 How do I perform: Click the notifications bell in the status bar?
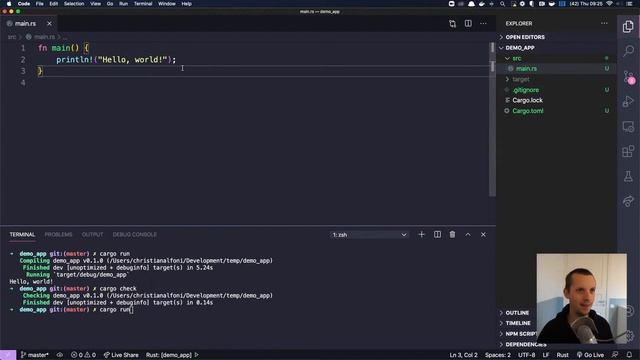(x=629, y=355)
